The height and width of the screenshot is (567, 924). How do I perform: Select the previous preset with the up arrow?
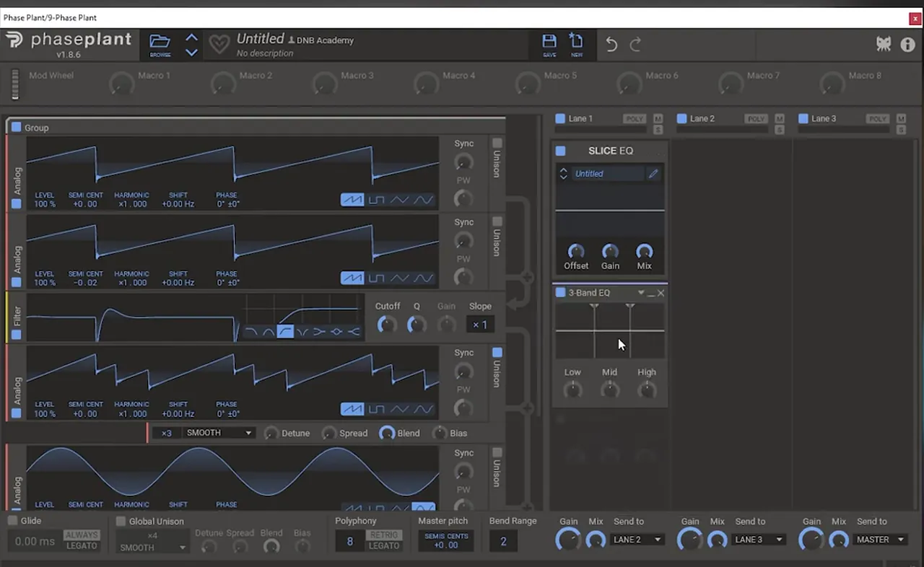tap(191, 38)
